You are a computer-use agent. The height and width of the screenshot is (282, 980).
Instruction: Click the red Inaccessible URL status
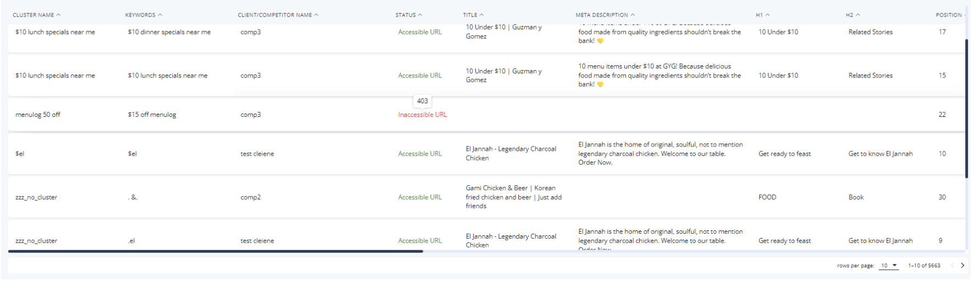click(x=422, y=115)
